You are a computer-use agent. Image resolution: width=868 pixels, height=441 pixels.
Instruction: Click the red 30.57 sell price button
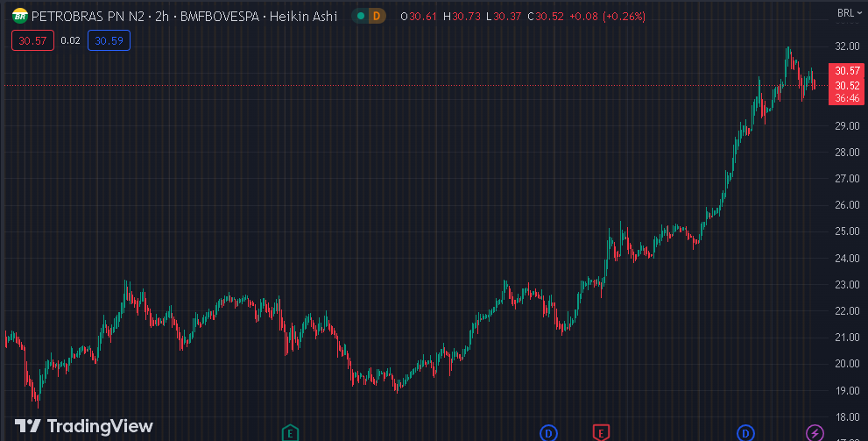32,40
